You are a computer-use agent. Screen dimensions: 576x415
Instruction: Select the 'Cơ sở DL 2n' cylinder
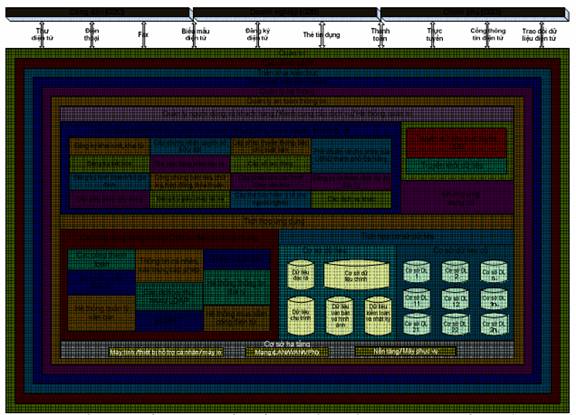point(494,324)
